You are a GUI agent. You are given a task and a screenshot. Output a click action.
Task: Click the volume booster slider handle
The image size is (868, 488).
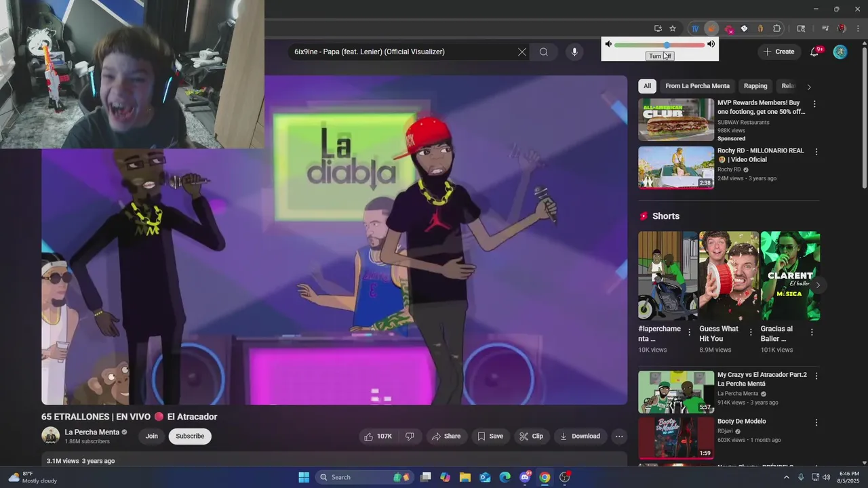click(667, 45)
